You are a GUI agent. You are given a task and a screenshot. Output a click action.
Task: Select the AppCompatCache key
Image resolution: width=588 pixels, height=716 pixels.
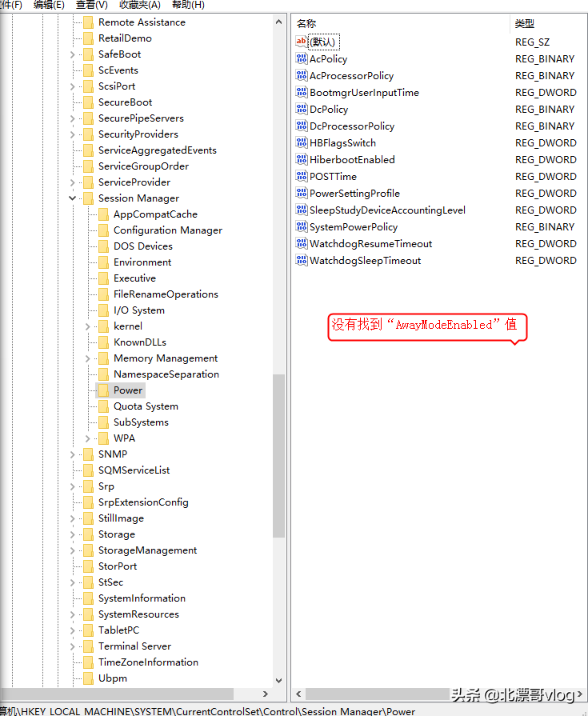pyautogui.click(x=155, y=214)
